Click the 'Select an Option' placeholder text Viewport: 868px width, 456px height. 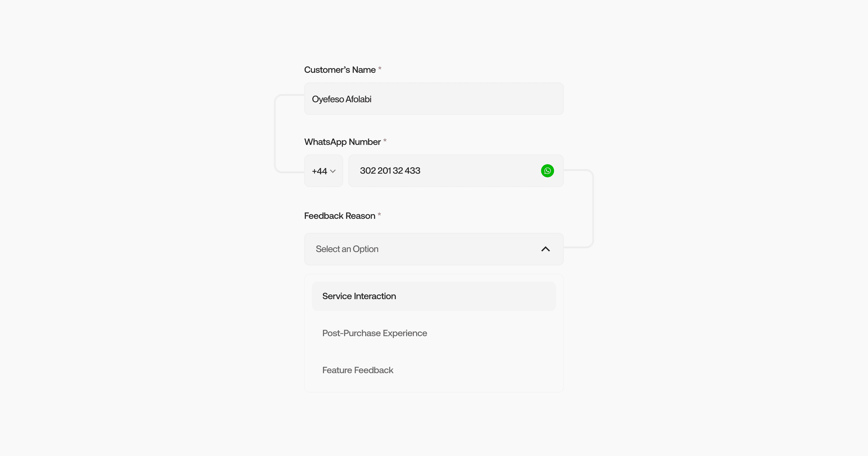coord(347,249)
